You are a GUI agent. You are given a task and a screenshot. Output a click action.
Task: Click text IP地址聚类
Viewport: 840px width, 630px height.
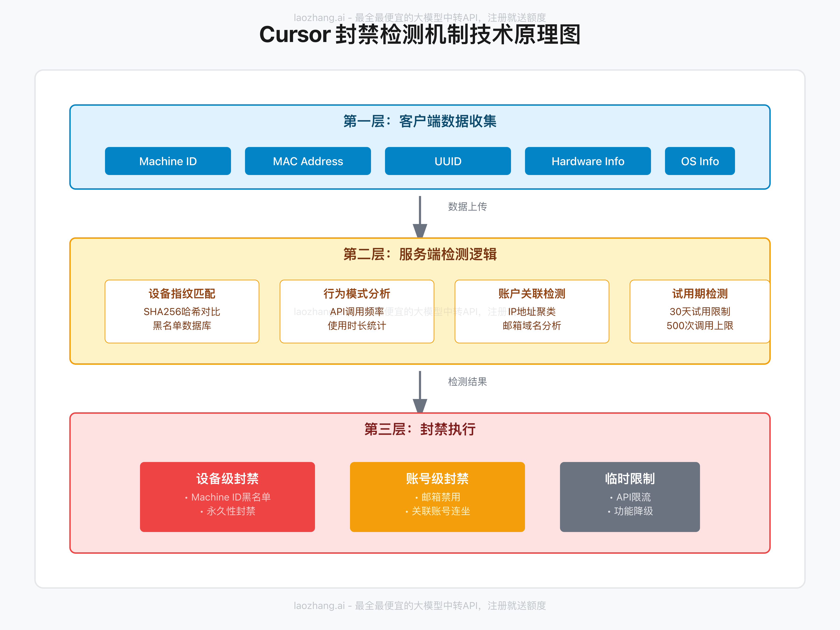pos(532,312)
